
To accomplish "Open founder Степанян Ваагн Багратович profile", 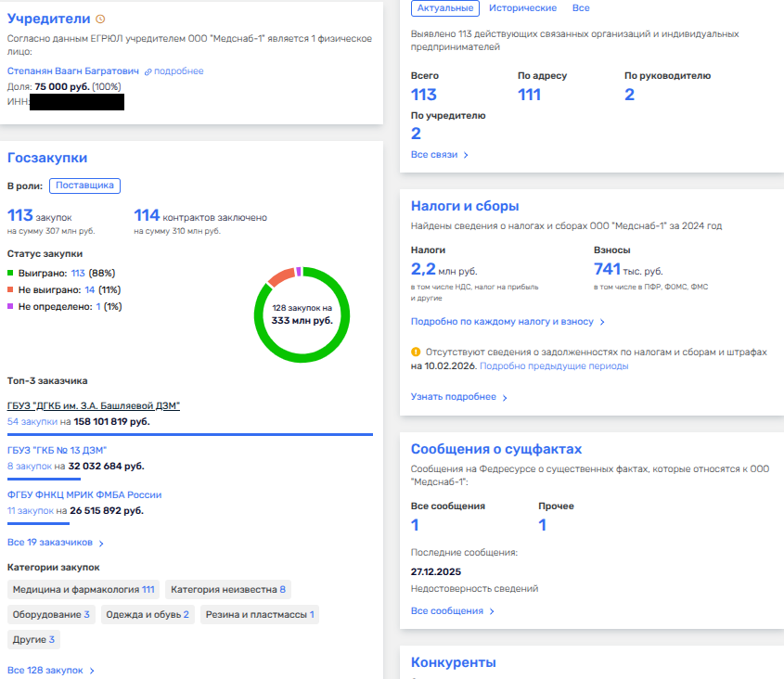I will (73, 71).
